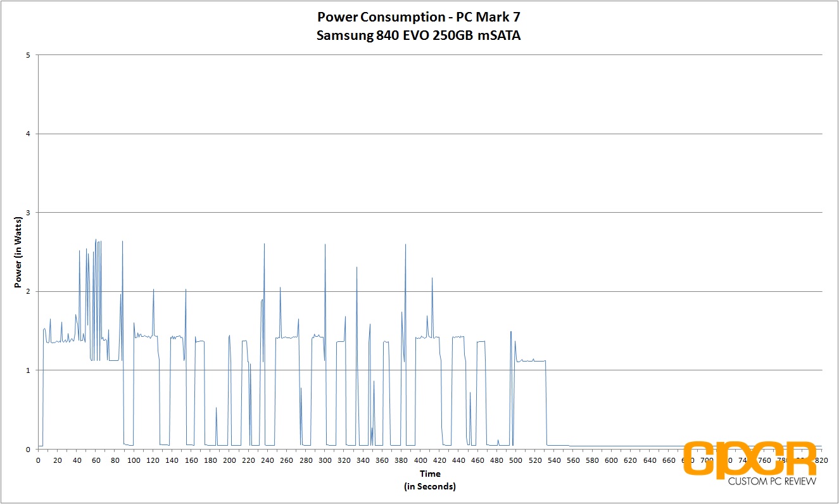Click the time axis tick label '260'
Image resolution: width=839 pixels, height=504 pixels.
[287, 460]
